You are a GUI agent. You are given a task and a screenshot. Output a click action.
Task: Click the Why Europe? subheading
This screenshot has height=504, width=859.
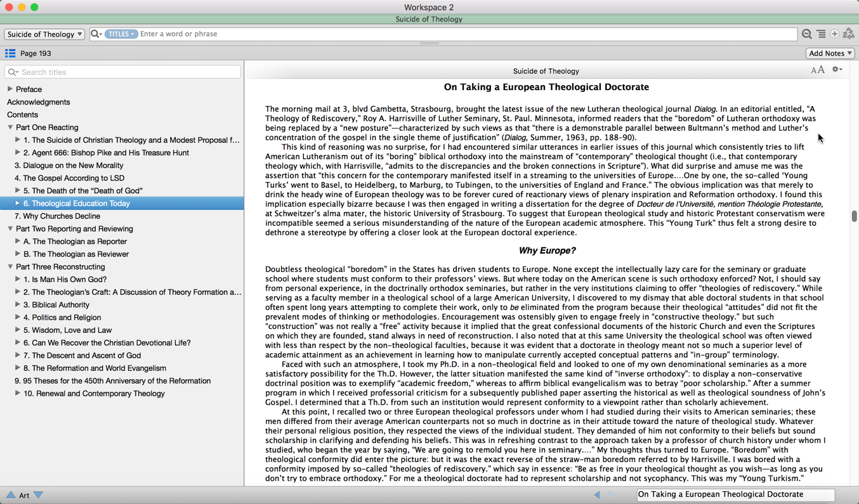coord(547,251)
